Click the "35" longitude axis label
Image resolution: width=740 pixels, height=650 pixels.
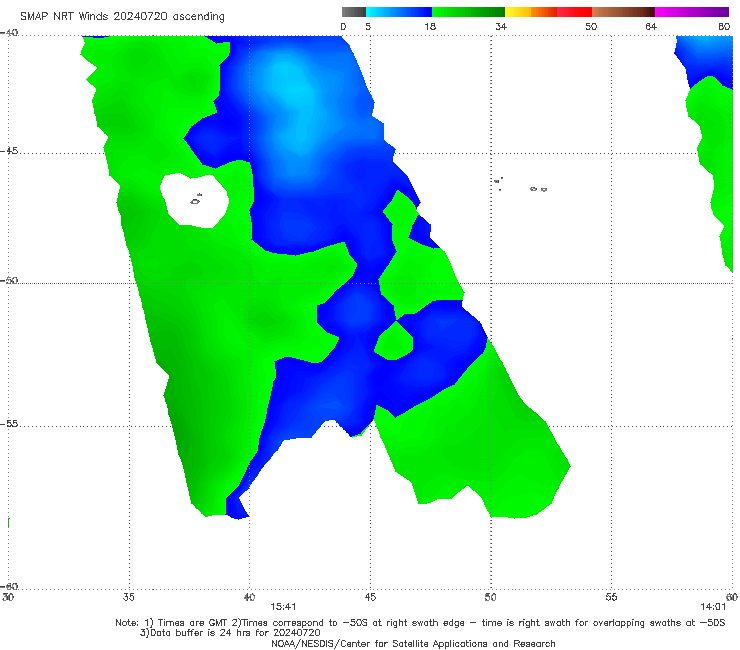tap(129, 597)
